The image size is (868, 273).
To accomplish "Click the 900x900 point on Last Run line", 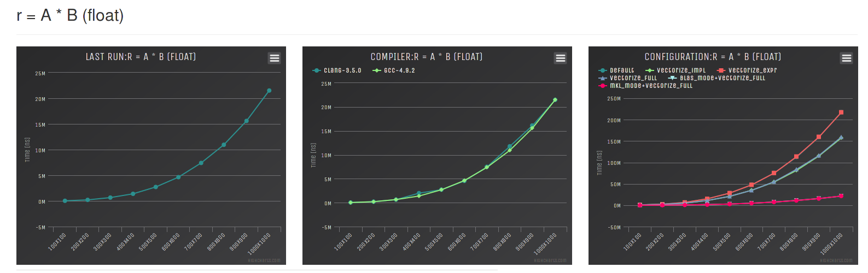I will 247,121.
